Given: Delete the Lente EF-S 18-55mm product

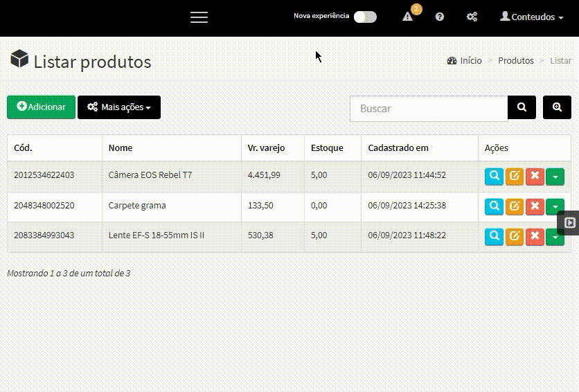Looking at the screenshot, I should coord(535,237).
